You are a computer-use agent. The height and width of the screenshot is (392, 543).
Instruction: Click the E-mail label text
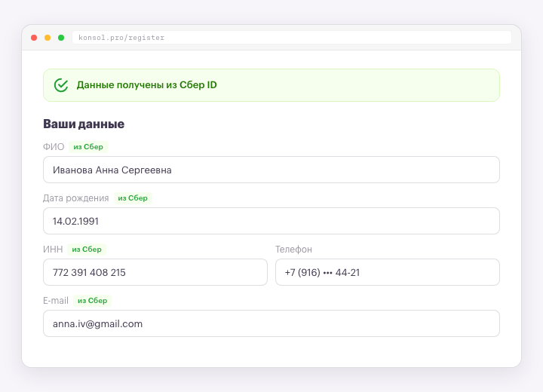coord(56,301)
